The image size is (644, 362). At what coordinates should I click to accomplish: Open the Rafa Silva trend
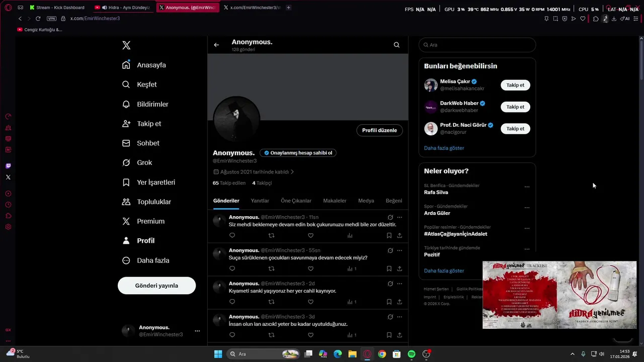click(436, 193)
